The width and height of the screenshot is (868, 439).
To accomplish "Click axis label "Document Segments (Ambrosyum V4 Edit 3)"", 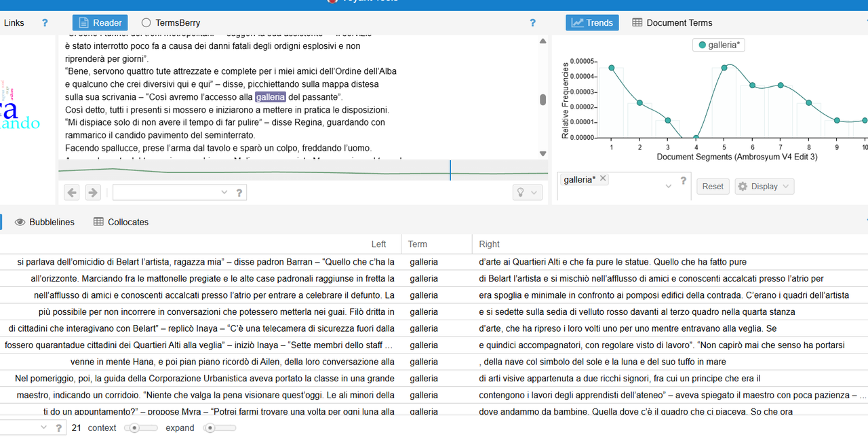I will click(737, 157).
